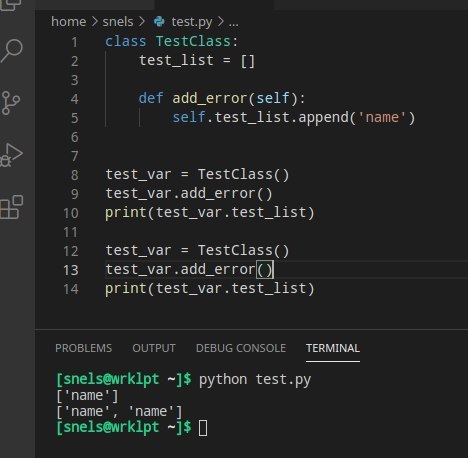The width and height of the screenshot is (468, 458).
Task: Click line number 2 in the gutter
Action: (x=75, y=61)
